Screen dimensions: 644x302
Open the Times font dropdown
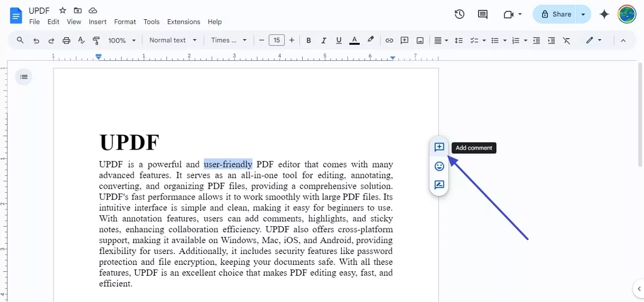point(228,40)
